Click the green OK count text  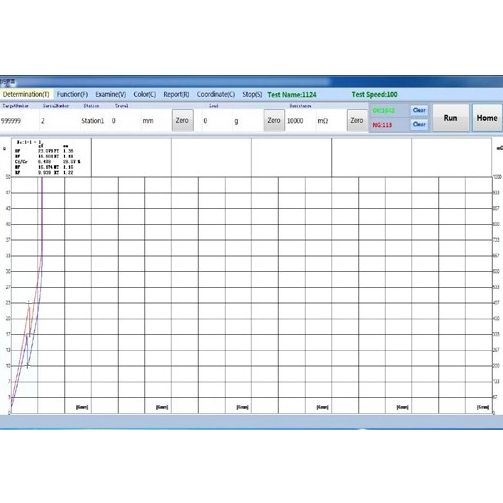tap(384, 110)
